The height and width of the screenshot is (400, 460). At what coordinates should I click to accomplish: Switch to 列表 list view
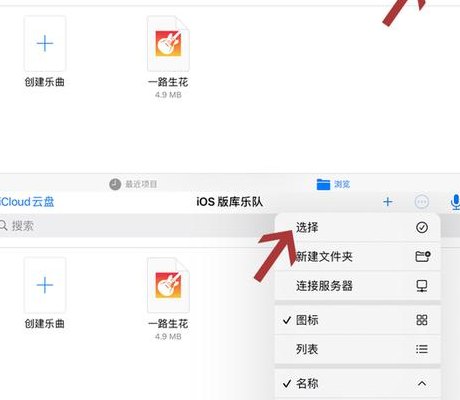357,349
